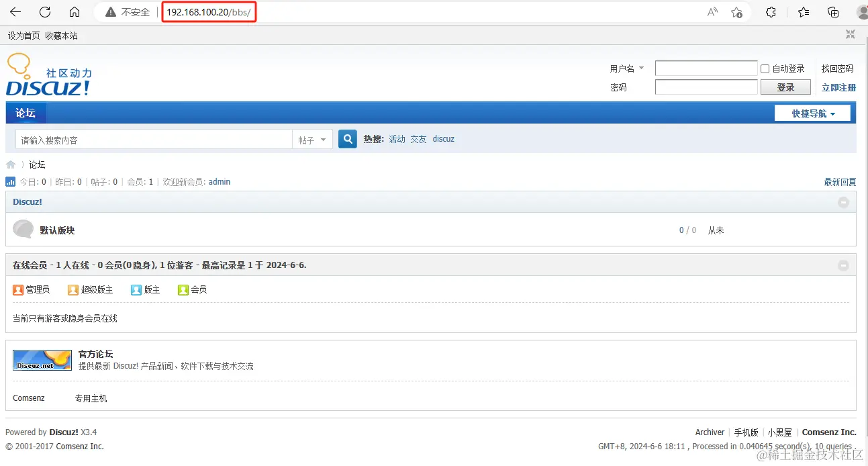The image size is (868, 466).
Task: Enable the 自动登录 checkbox
Action: click(765, 68)
